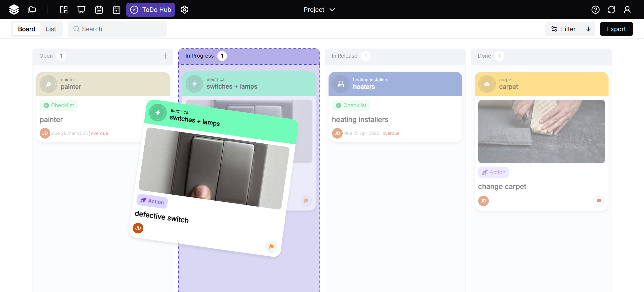Open the stacked folders icon

32,10
